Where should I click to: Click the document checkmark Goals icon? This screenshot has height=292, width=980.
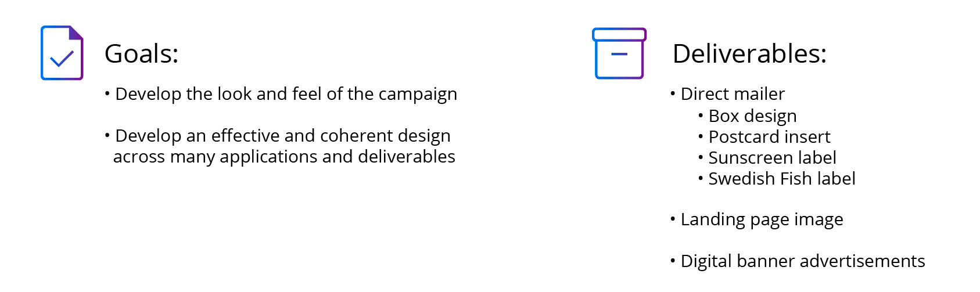pyautogui.click(x=62, y=53)
